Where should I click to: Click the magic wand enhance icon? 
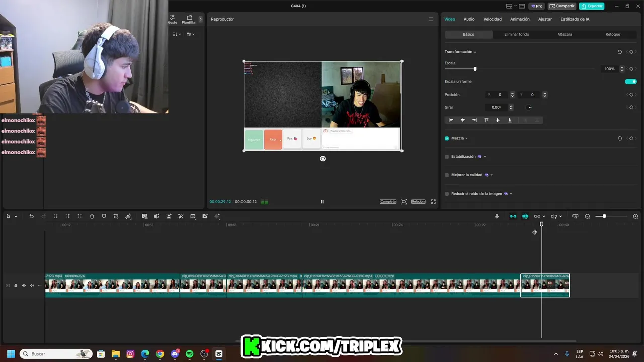click(x=181, y=216)
